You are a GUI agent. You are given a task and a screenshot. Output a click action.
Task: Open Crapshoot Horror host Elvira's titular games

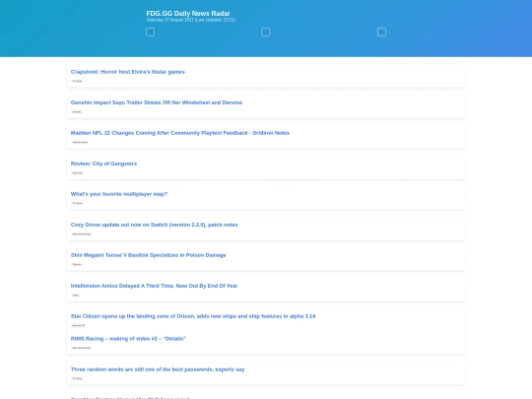click(127, 72)
